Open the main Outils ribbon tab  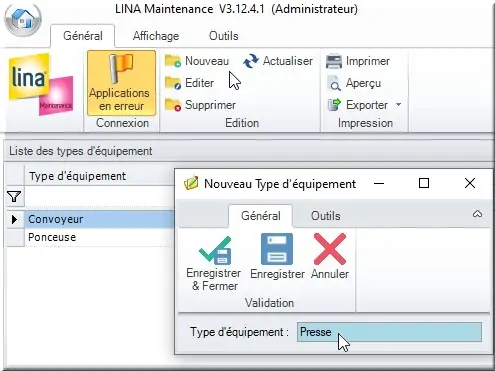[x=223, y=36]
